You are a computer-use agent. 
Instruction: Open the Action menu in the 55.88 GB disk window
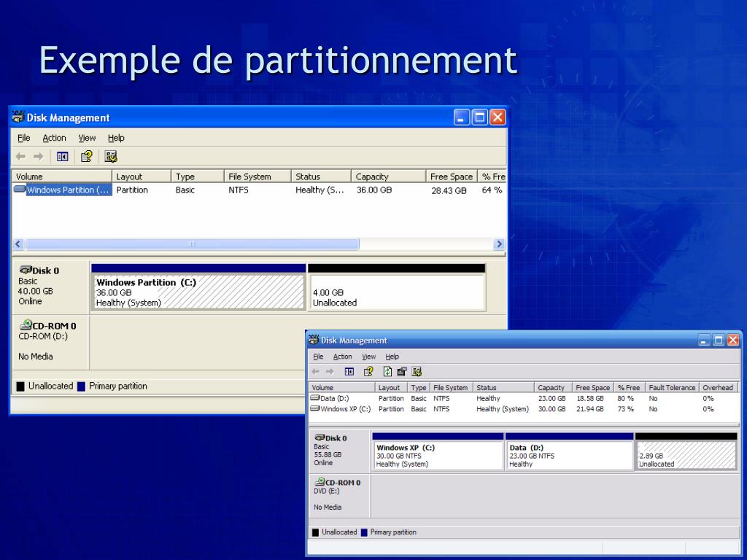[x=343, y=357]
